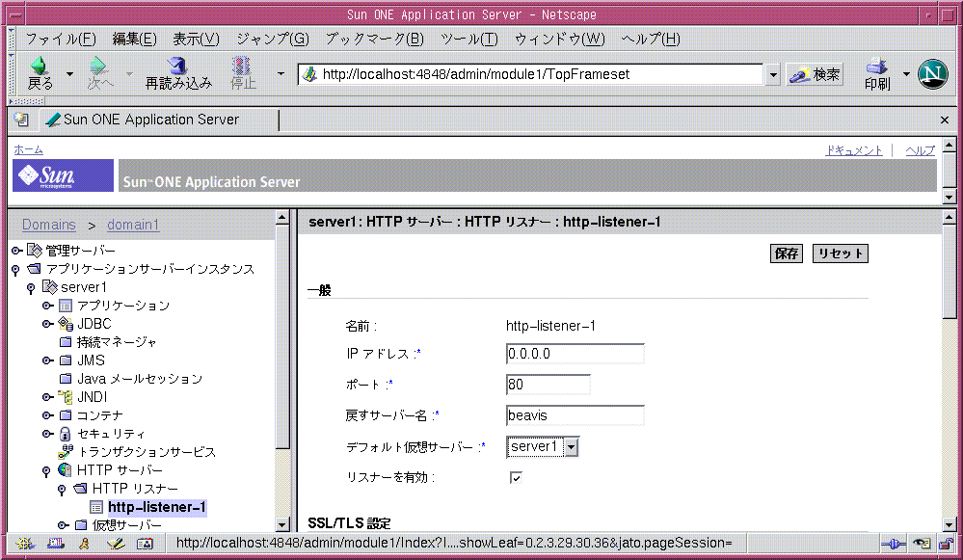Viewport: 963px width, 560px height.
Task: Click the Back (戻る) navigation icon
Action: tap(40, 73)
